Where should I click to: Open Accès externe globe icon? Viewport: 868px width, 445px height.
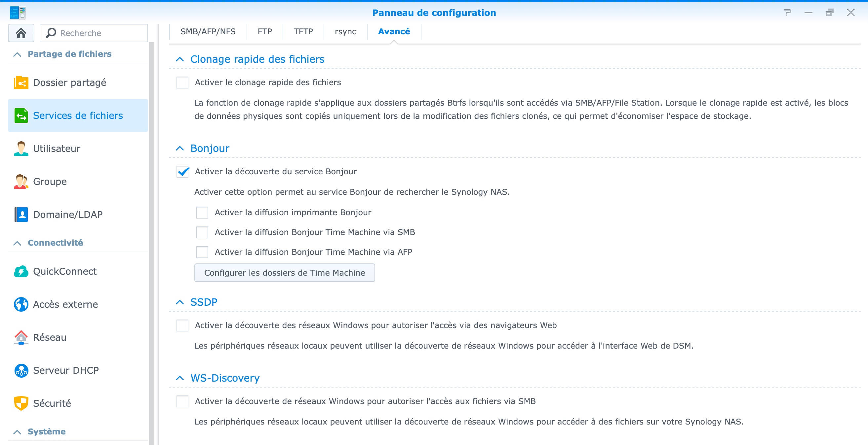(21, 304)
